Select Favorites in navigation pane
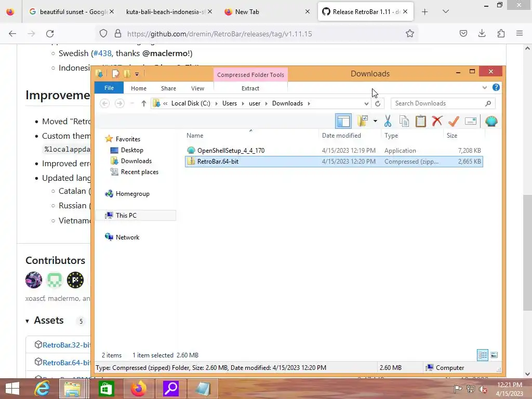This screenshot has width=532, height=399. [128, 139]
